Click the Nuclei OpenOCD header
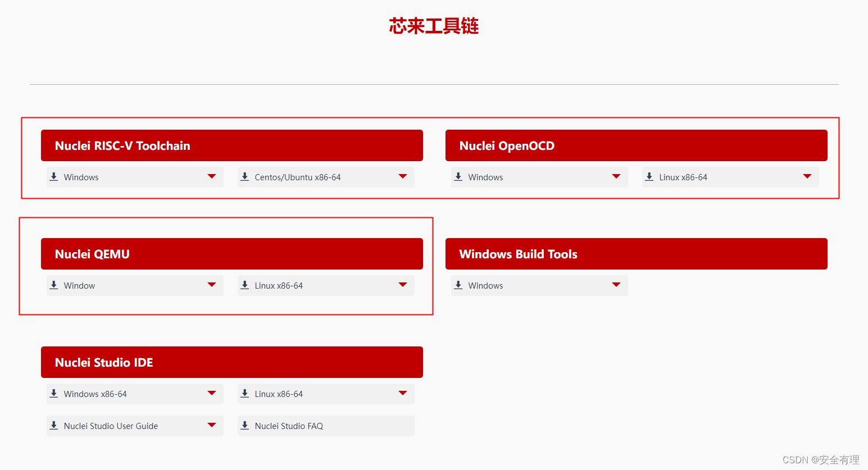Image resolution: width=868 pixels, height=470 pixels. [637, 145]
